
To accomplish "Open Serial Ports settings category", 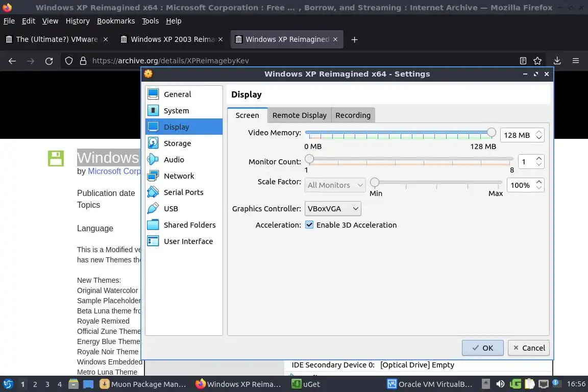I will pos(184,192).
